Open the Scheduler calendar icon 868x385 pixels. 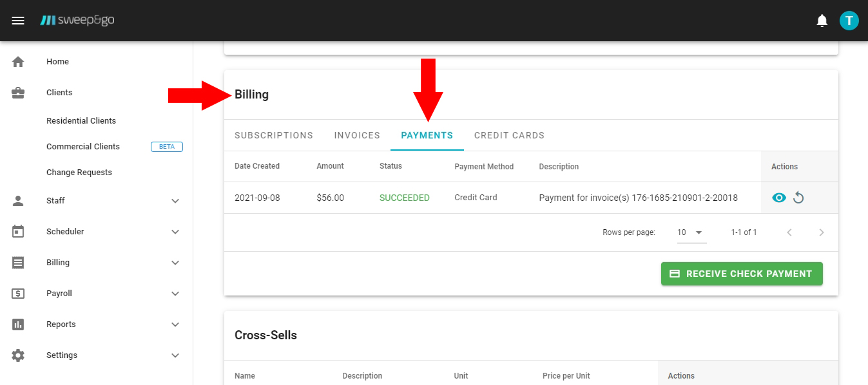coord(18,231)
